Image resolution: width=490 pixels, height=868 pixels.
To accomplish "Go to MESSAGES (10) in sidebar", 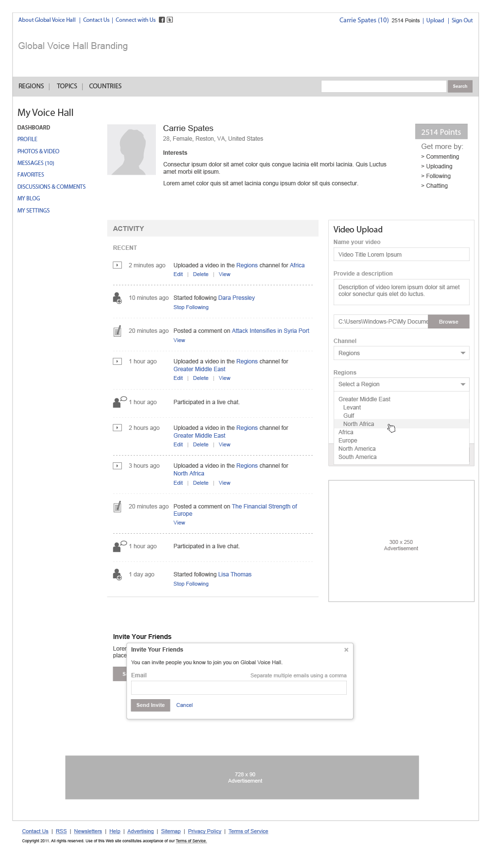I will click(36, 163).
